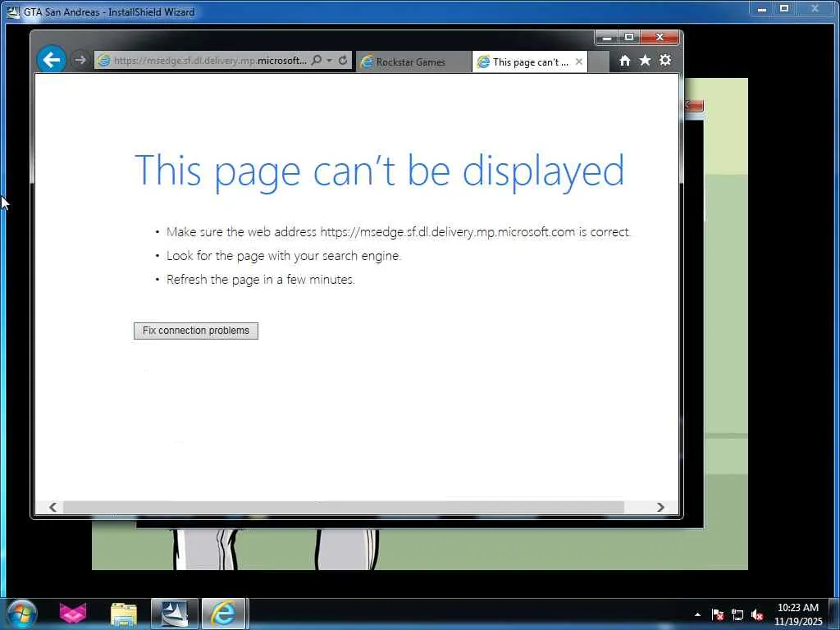Click 'Refresh the page in a few minutes.' text
840x630 pixels.
260,280
